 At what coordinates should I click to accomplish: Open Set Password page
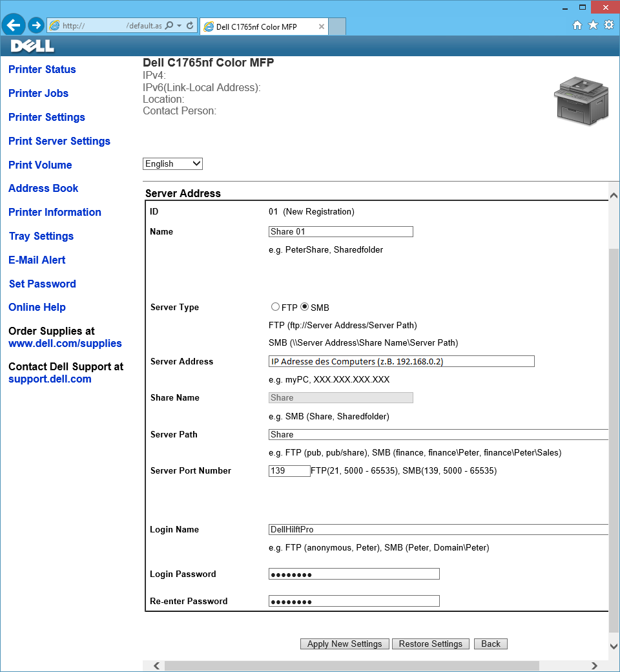(43, 284)
